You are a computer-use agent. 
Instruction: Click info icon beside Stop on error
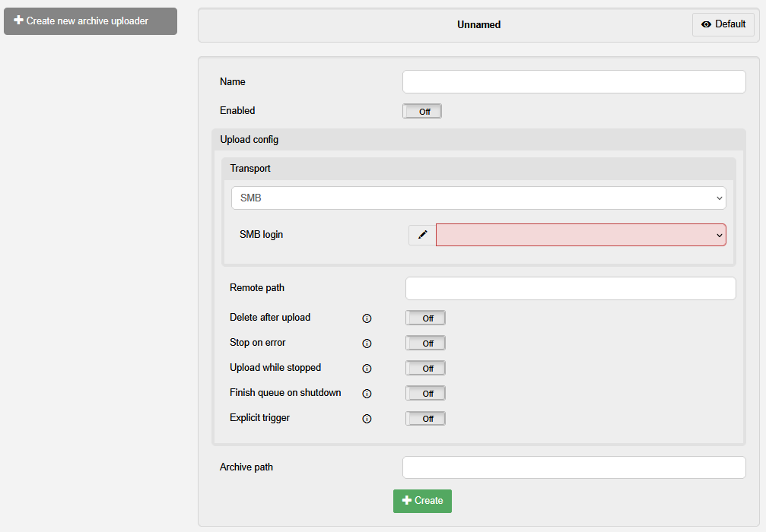[367, 344]
